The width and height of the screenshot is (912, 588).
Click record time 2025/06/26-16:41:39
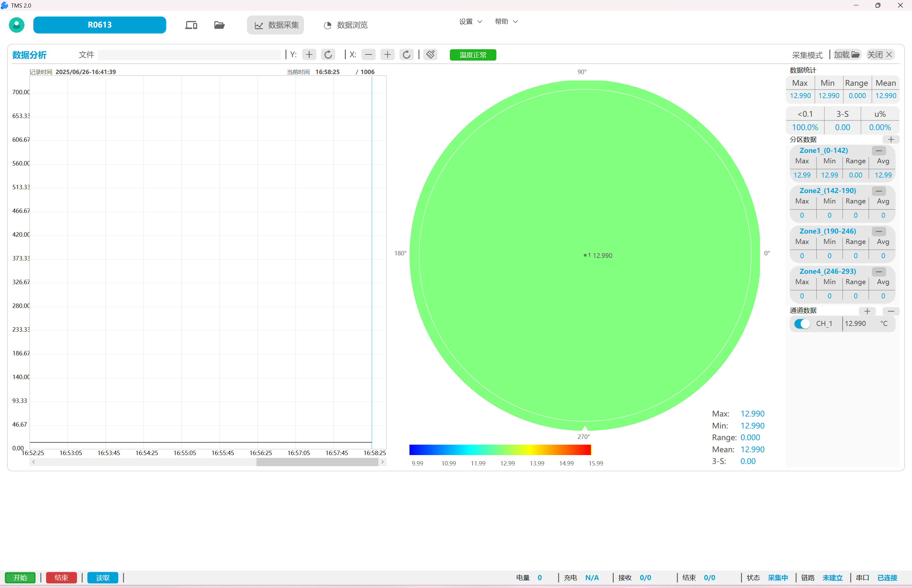point(85,72)
